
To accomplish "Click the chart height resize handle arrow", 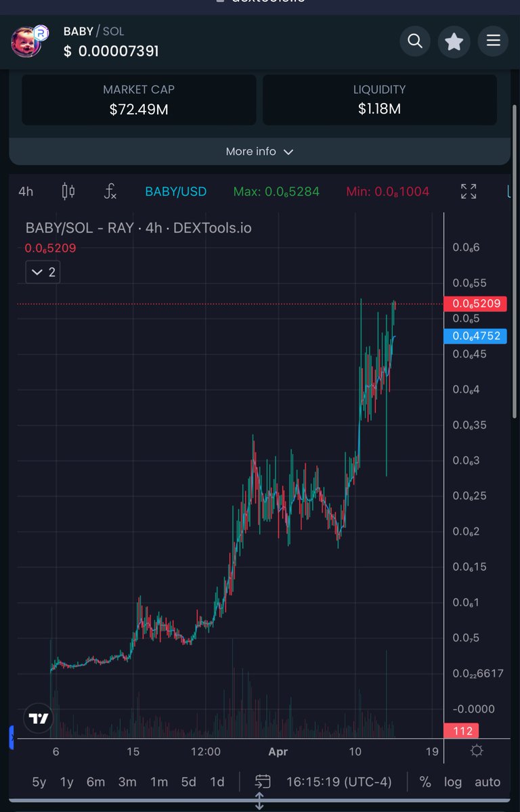I will pos(259,802).
